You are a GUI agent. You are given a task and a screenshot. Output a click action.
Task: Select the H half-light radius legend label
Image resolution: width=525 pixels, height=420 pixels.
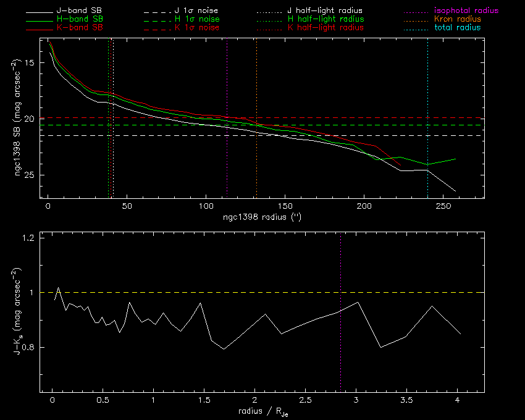coord(325,19)
